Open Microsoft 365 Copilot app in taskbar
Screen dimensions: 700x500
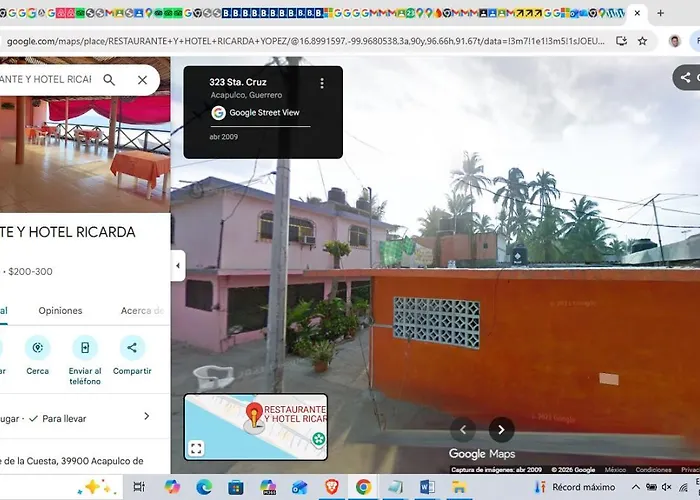268,487
